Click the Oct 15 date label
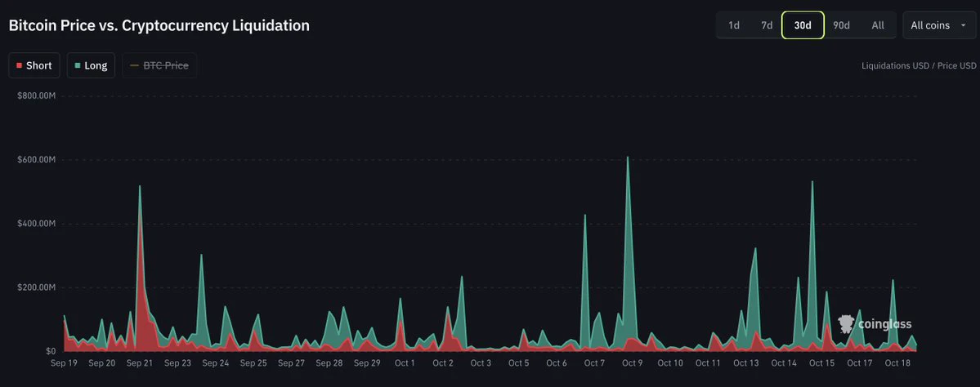 pos(822,363)
